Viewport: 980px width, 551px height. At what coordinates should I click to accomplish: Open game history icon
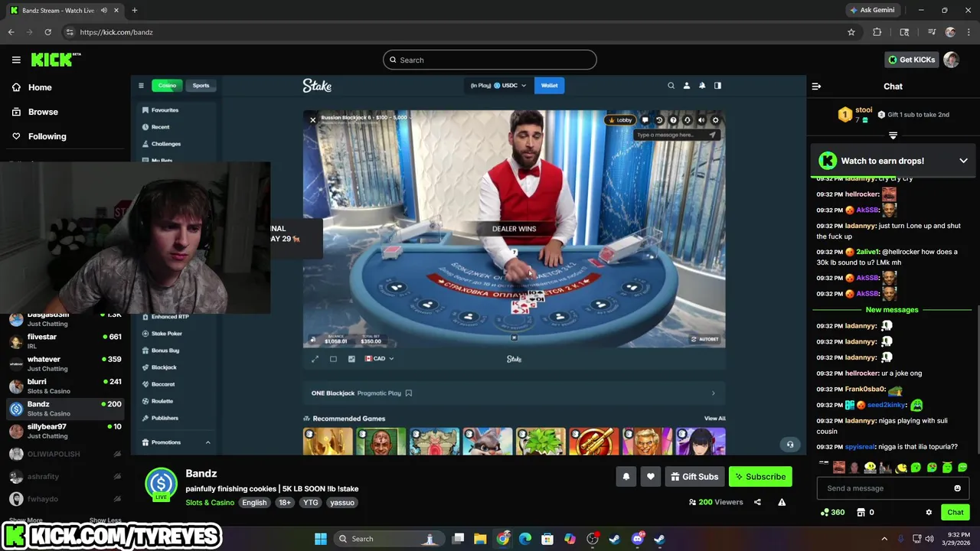point(659,120)
